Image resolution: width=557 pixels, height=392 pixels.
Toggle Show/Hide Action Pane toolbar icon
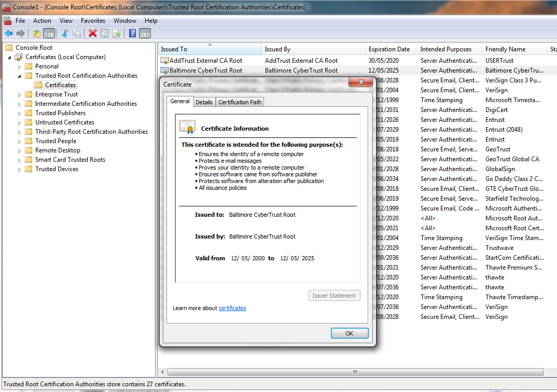point(145,33)
